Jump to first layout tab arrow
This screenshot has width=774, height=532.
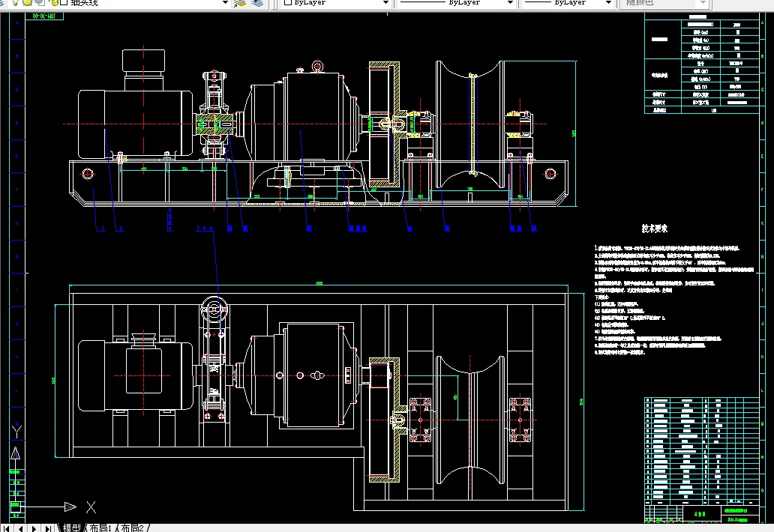[x=7, y=528]
